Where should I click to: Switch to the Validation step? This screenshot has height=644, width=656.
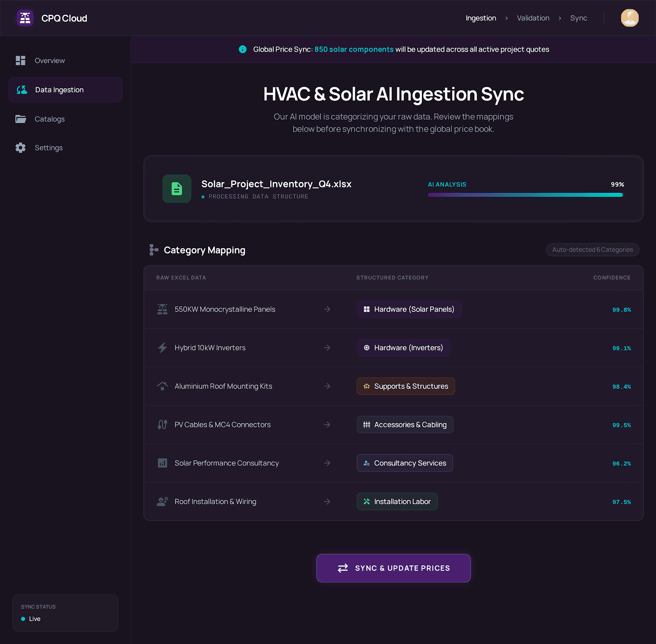[533, 18]
